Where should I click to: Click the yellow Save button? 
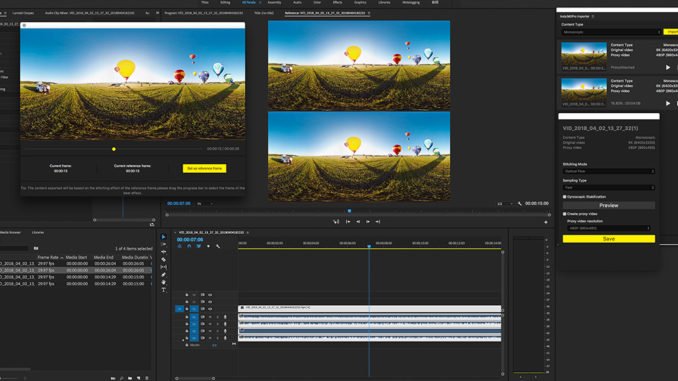(609, 239)
